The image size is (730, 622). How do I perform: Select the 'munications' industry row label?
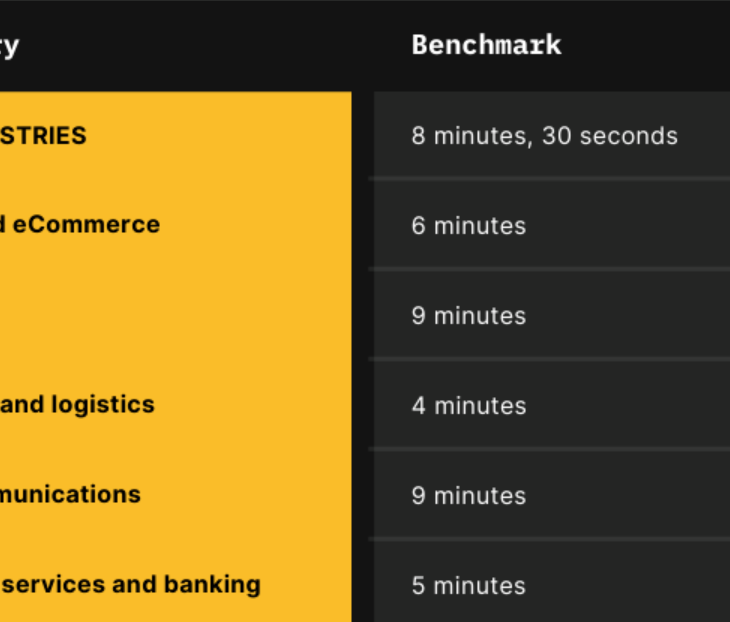click(70, 494)
